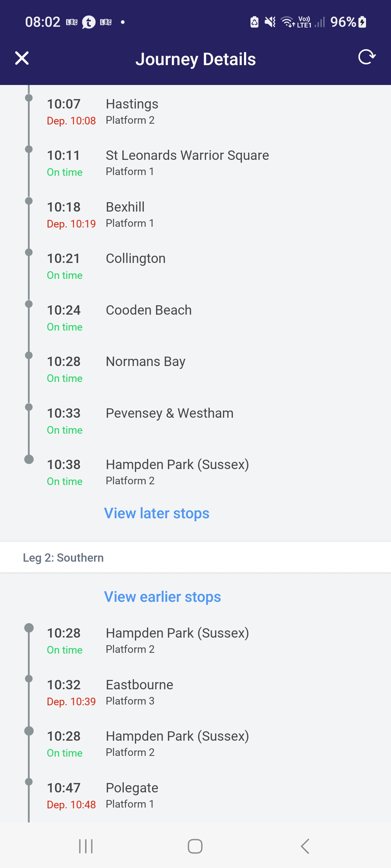Viewport: 391px width, 868px height.
Task: Select St Leonards Warrior Square stop
Action: point(187,156)
